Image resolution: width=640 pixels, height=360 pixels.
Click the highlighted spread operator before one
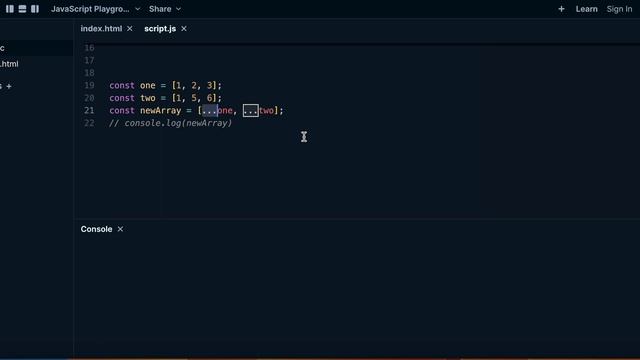click(x=210, y=111)
